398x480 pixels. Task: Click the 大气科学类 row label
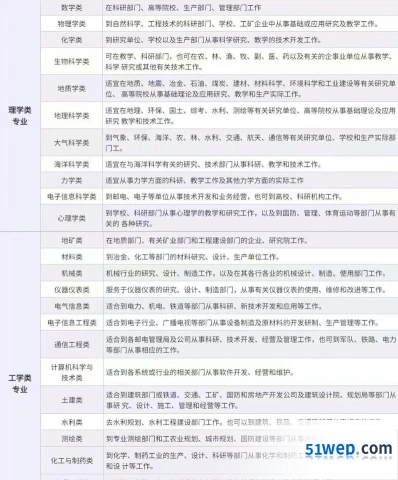72,143
